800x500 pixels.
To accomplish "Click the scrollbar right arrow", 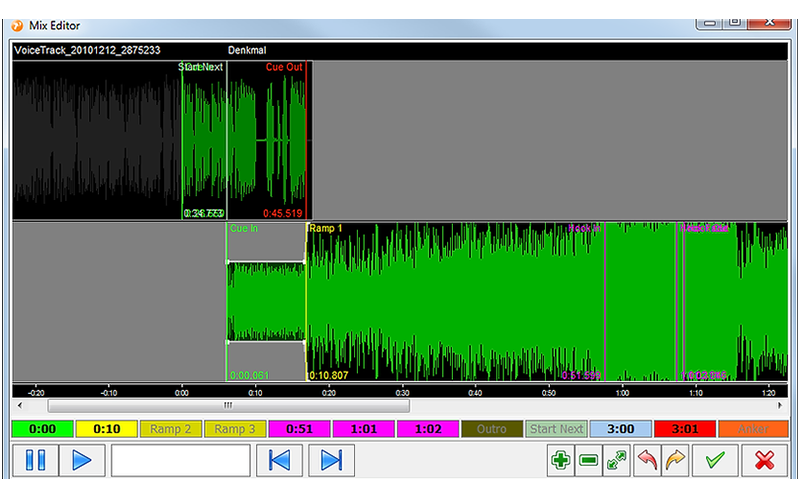I will tap(780, 406).
